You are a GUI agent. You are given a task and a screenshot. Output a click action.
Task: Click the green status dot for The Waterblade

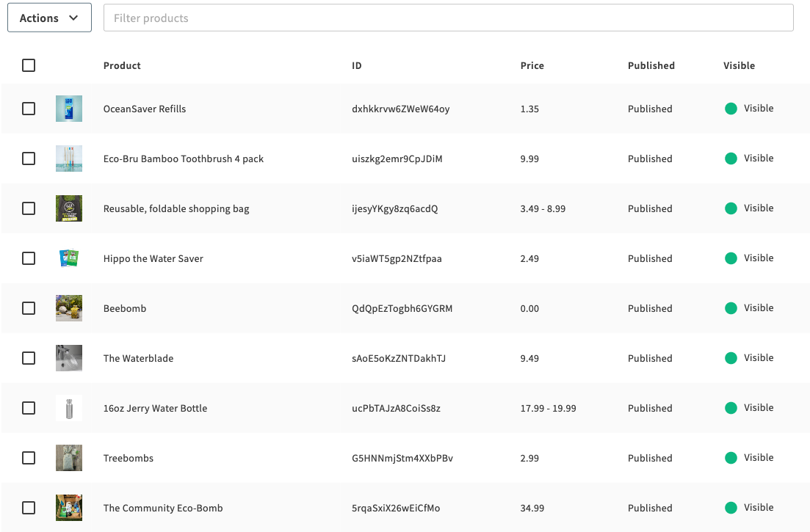tap(731, 358)
